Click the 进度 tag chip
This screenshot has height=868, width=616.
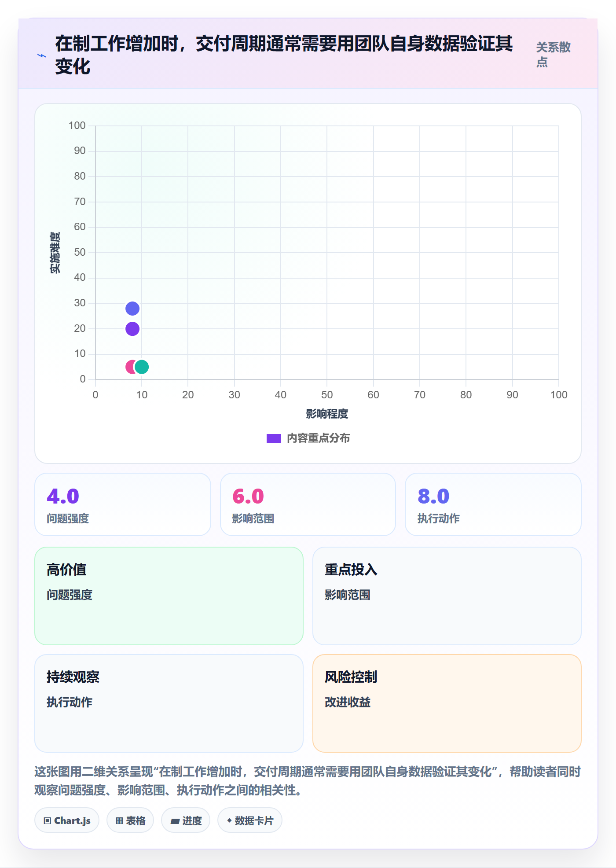186,820
